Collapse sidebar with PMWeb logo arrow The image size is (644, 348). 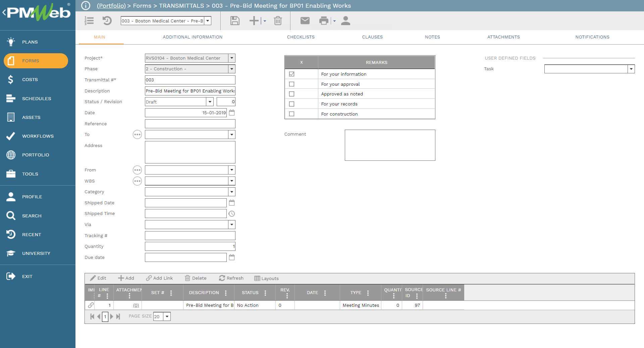pos(4,13)
